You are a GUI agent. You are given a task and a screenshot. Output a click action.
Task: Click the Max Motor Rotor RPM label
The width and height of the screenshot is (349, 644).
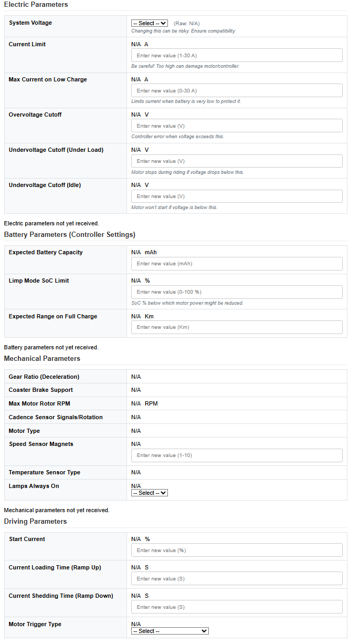click(39, 403)
